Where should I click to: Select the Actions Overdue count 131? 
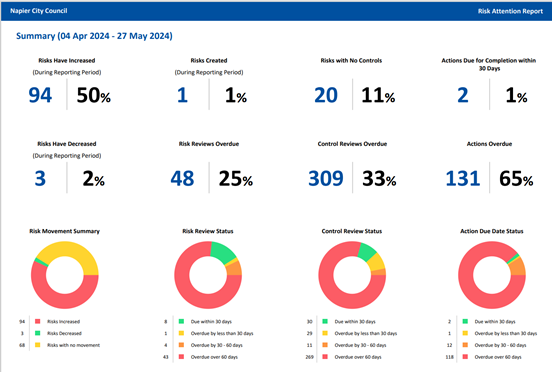click(x=463, y=178)
